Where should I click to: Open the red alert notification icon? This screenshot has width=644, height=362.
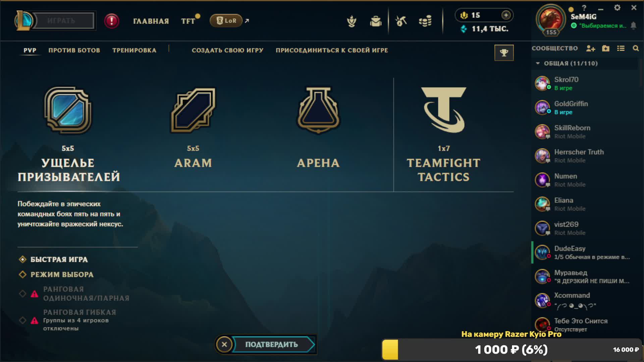click(x=112, y=21)
